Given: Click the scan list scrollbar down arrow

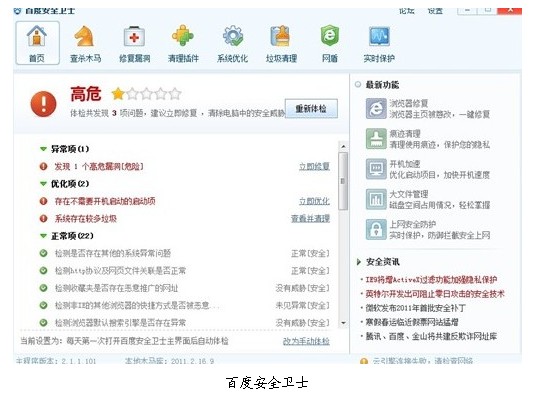Looking at the screenshot, I should pyautogui.click(x=343, y=323).
